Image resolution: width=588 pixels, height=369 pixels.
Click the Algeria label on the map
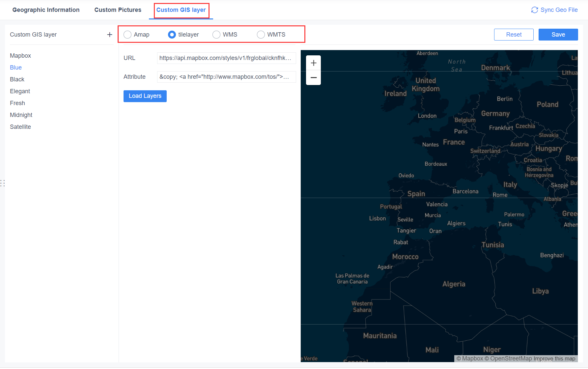[454, 284]
